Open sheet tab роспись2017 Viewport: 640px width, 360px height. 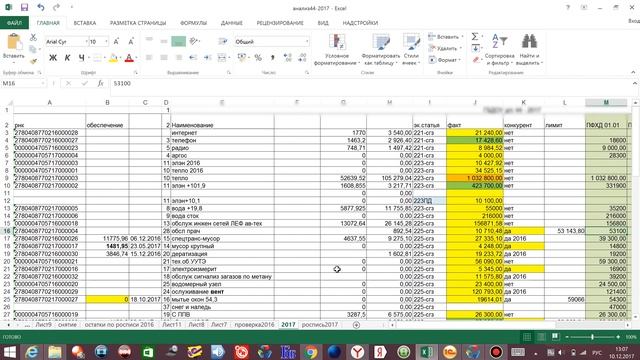click(320, 325)
